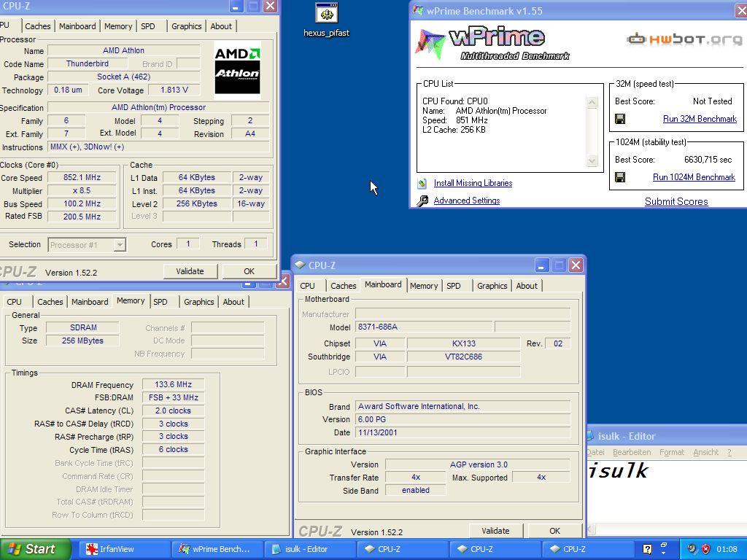Open Format menu in isulk Editor
This screenshot has width=747, height=560.
pos(672,452)
